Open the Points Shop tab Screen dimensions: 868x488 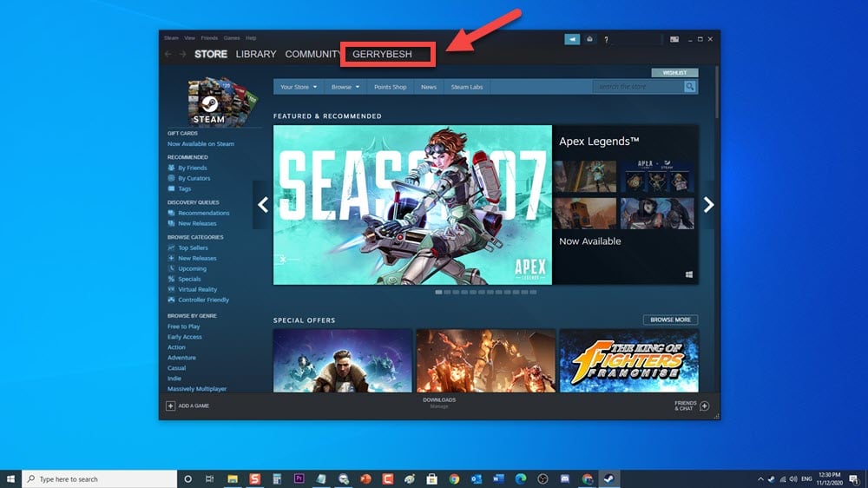(391, 87)
